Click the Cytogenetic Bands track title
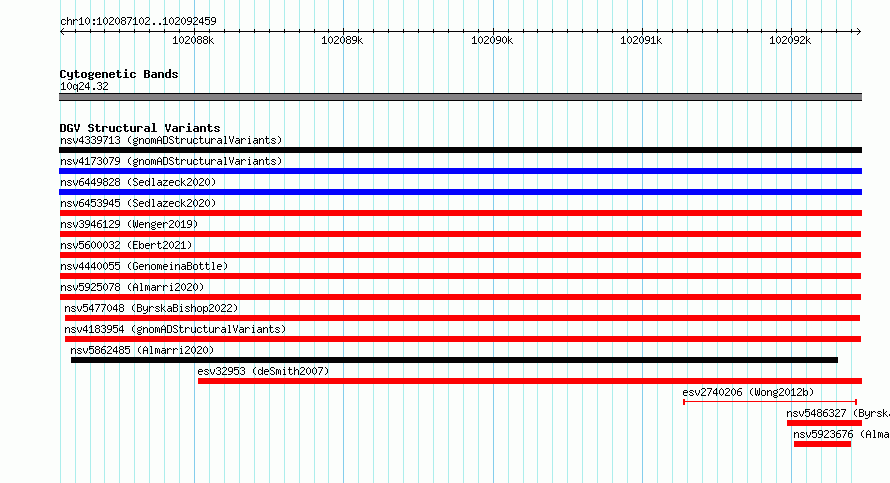890x483 pixels. (119, 74)
